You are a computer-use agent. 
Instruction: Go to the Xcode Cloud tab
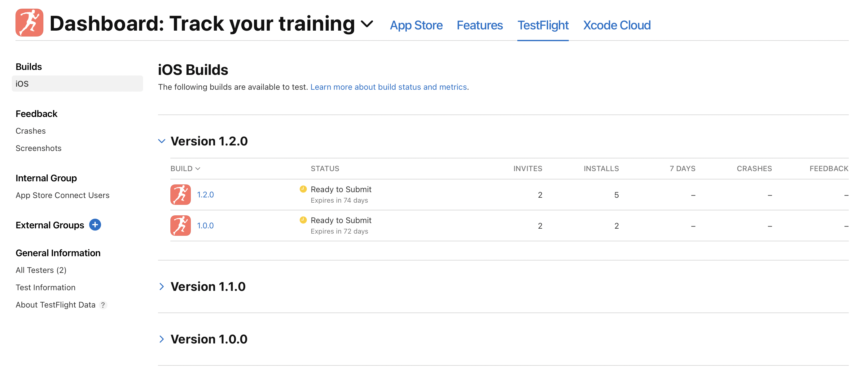(x=617, y=25)
